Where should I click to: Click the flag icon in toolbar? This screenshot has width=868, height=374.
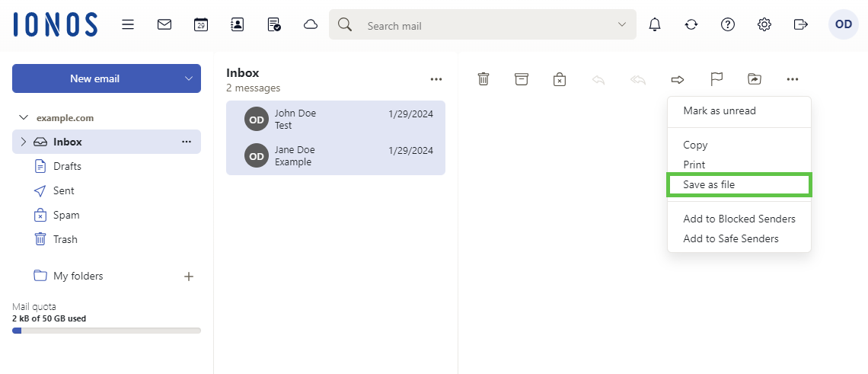point(716,78)
